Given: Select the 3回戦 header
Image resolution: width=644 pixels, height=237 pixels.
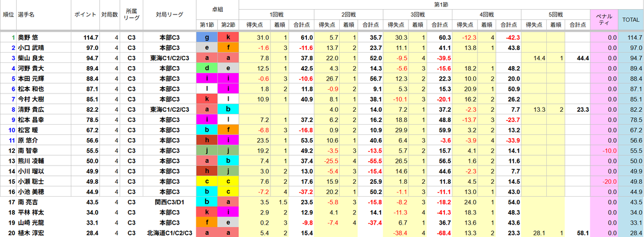Looking at the screenshot, I should 418,15.
